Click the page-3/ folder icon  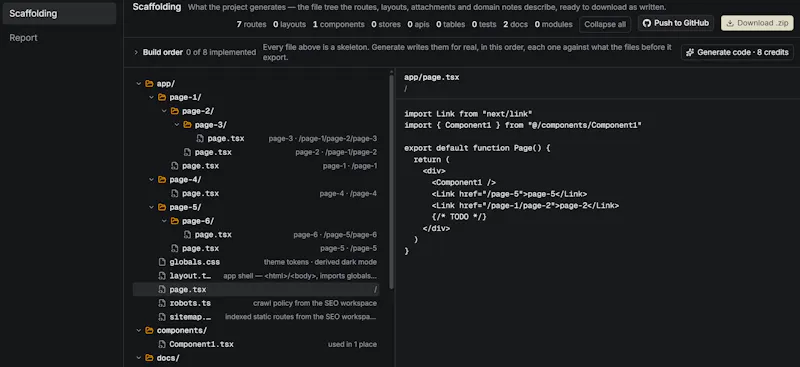click(x=187, y=125)
